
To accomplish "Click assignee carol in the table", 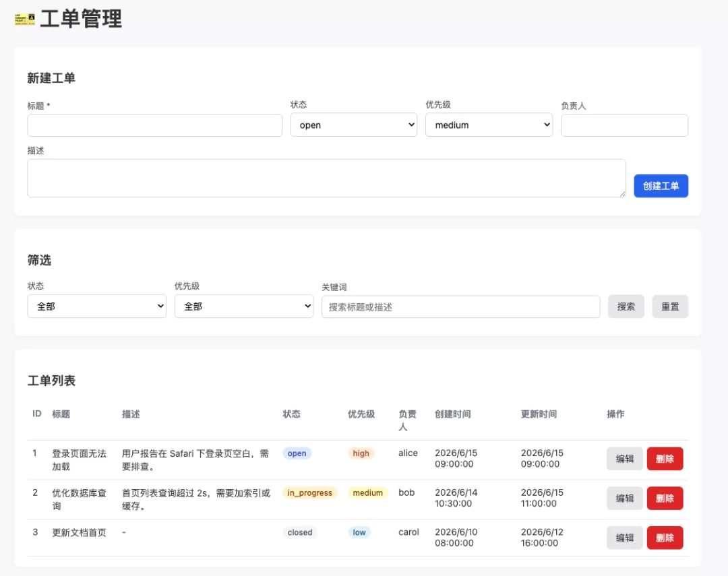I will click(408, 532).
